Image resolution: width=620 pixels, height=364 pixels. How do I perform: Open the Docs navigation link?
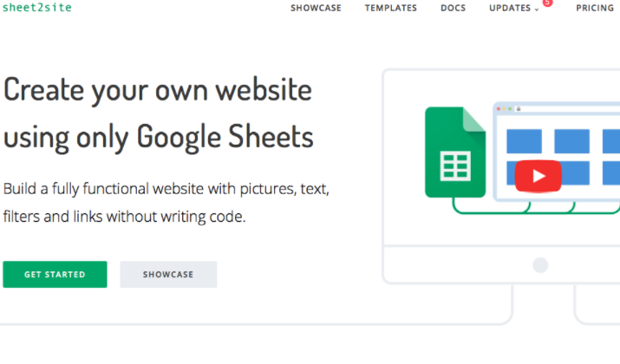click(x=454, y=8)
